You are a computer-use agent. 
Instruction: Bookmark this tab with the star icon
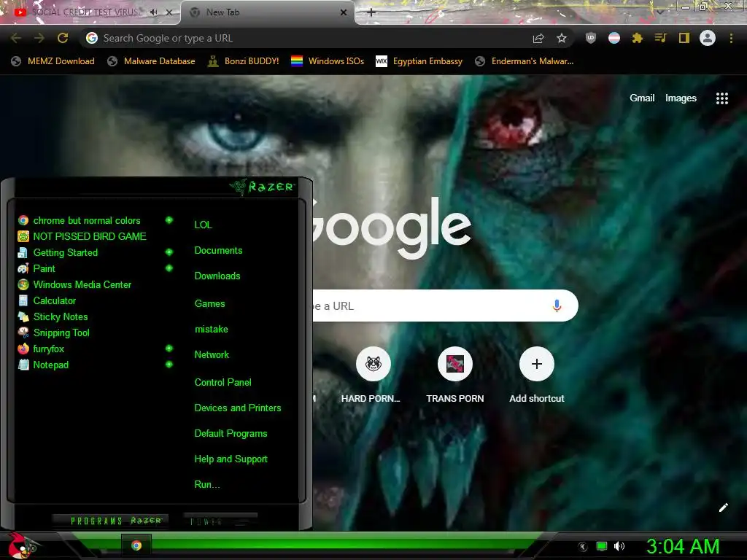coord(562,38)
